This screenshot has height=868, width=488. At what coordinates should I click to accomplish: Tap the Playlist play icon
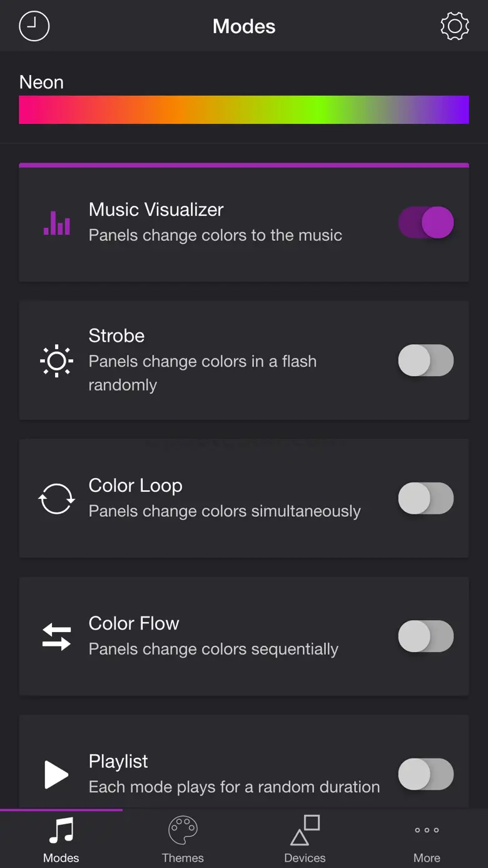coord(56,775)
